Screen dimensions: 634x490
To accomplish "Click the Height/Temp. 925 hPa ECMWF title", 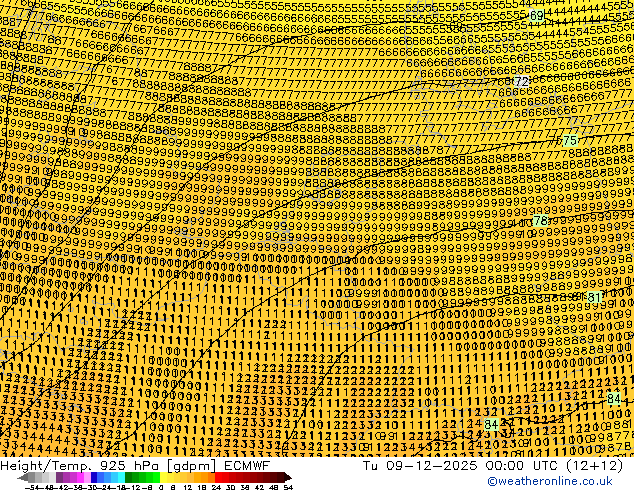I will (135, 465).
